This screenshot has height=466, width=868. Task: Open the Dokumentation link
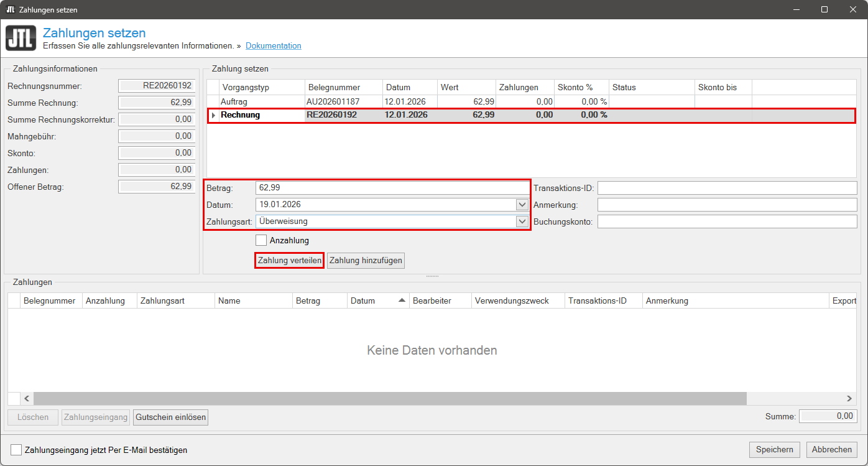(x=273, y=46)
